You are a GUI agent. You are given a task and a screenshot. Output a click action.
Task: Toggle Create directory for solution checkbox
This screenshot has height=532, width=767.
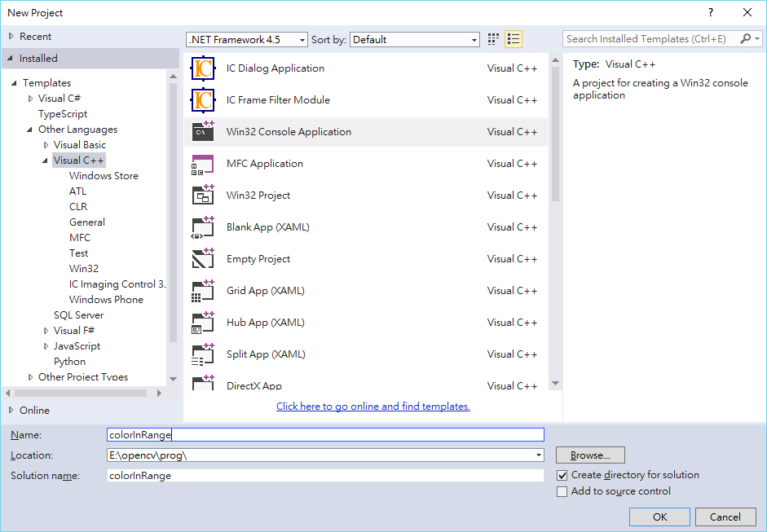click(562, 475)
